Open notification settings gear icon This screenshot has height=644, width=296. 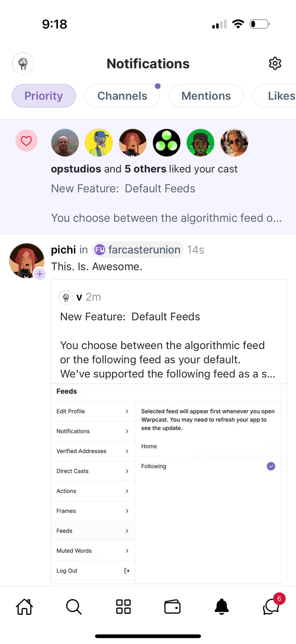click(x=275, y=63)
